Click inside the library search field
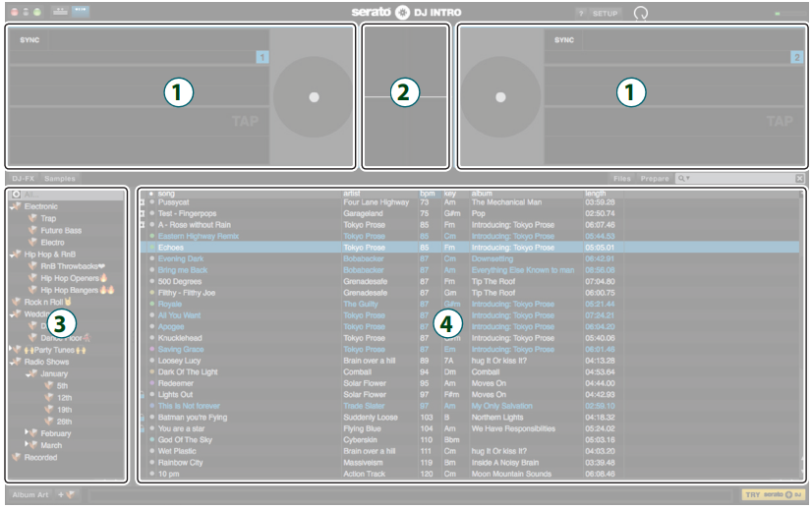Screen dimensions: 812x509 point(742,178)
